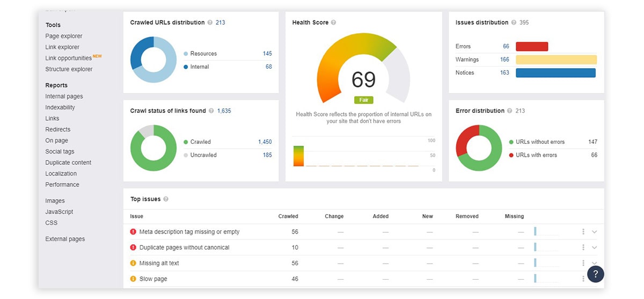Open Link explorer tool

coord(62,47)
